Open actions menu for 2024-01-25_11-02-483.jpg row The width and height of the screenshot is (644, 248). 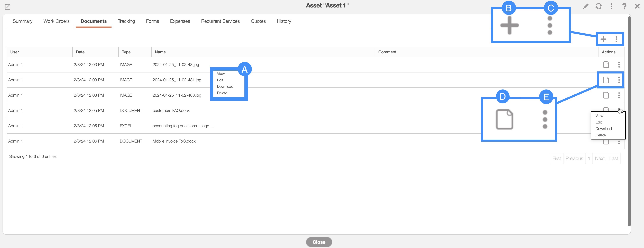(619, 95)
